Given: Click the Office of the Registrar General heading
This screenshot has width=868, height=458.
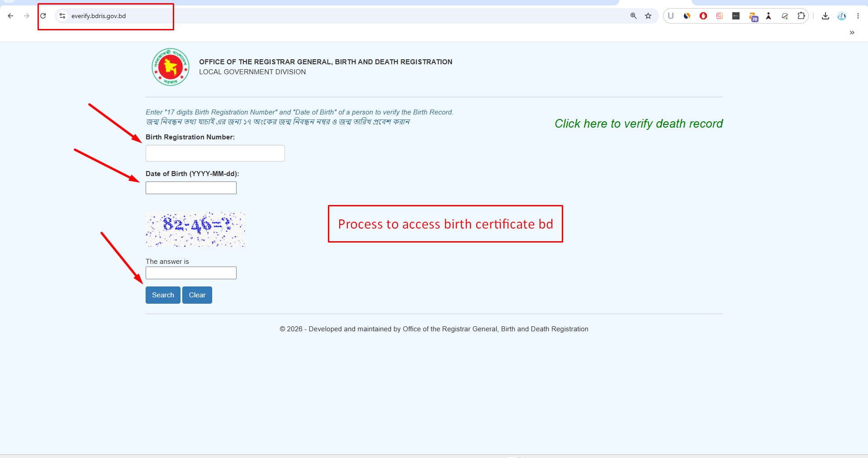Looking at the screenshot, I should pos(326,62).
